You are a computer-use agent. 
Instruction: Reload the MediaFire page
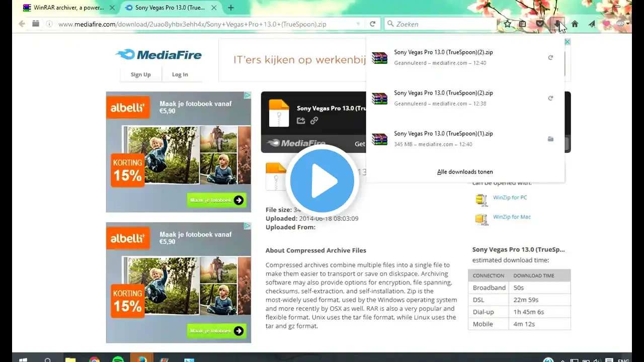pos(372,24)
